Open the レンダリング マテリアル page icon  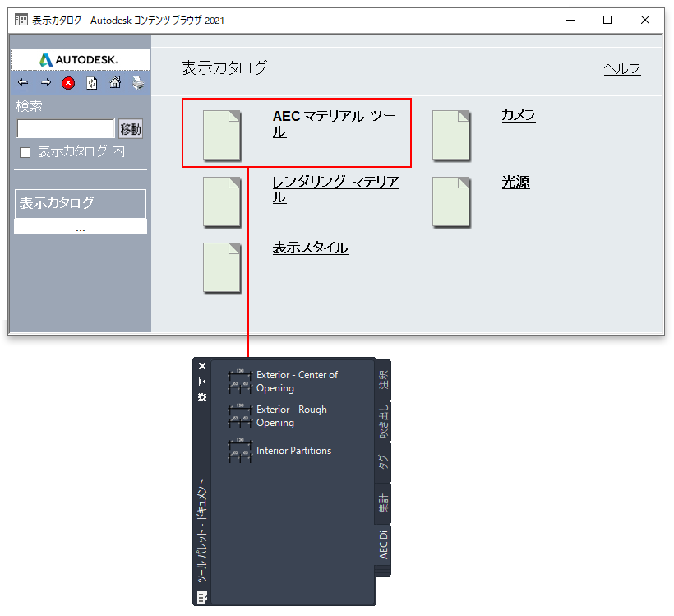[x=222, y=201]
